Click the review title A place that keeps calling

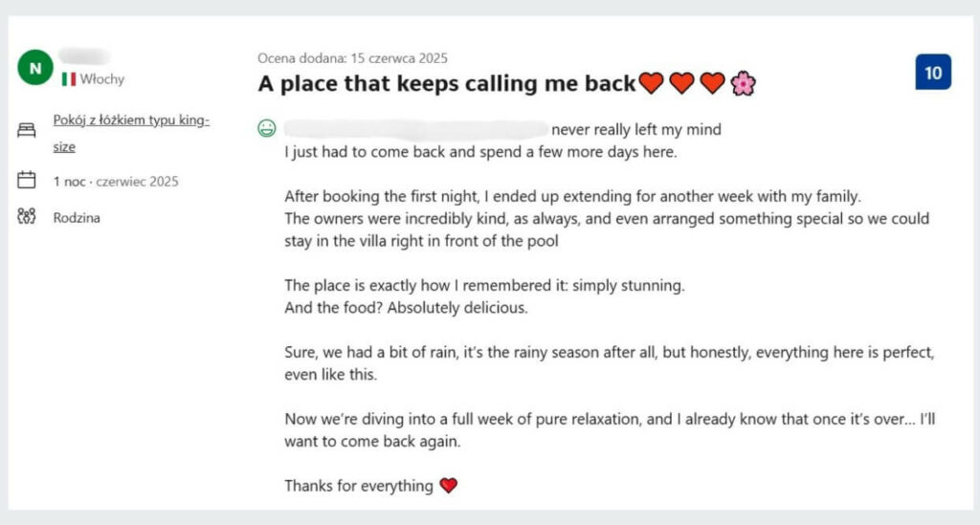point(447,84)
